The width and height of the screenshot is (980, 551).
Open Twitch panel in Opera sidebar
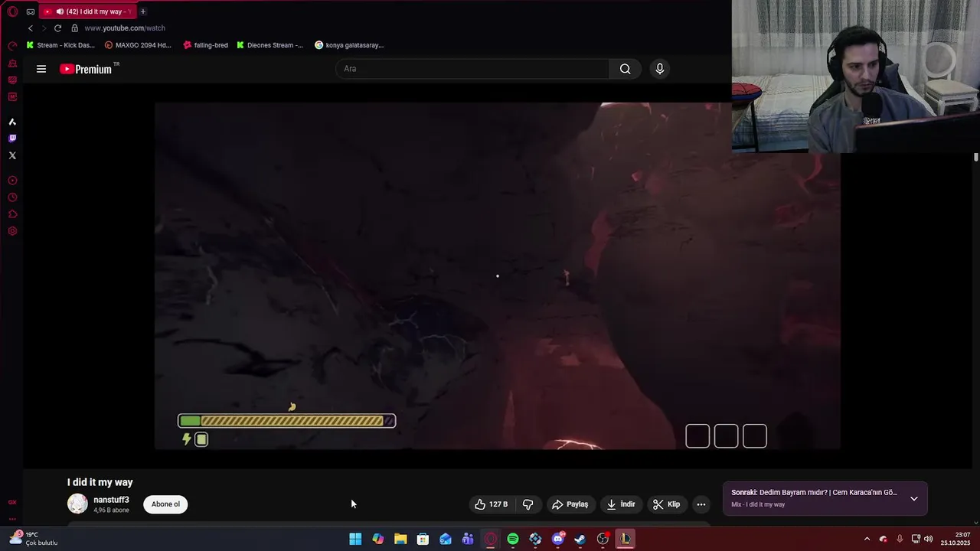coord(12,139)
